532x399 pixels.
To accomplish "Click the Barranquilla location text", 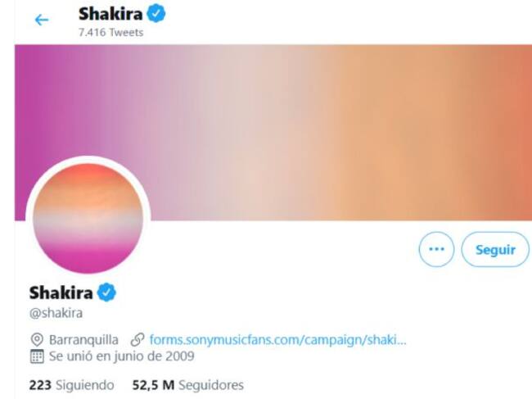I will click(x=83, y=339).
